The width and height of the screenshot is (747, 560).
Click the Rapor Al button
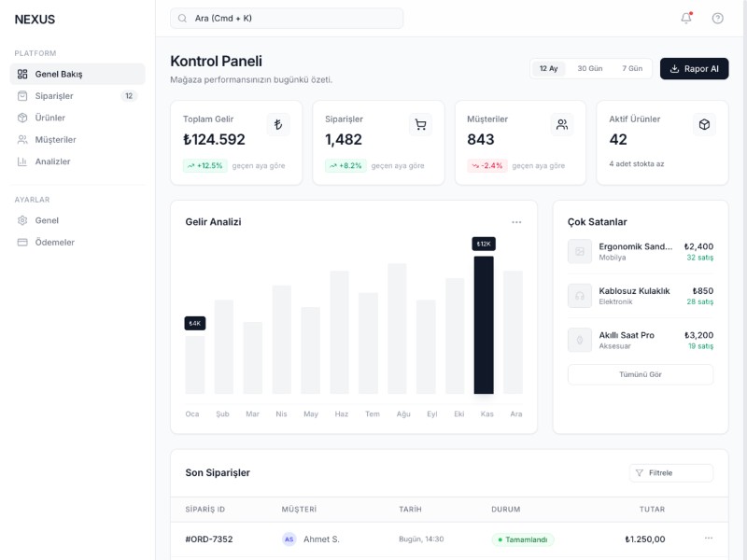pyautogui.click(x=694, y=69)
